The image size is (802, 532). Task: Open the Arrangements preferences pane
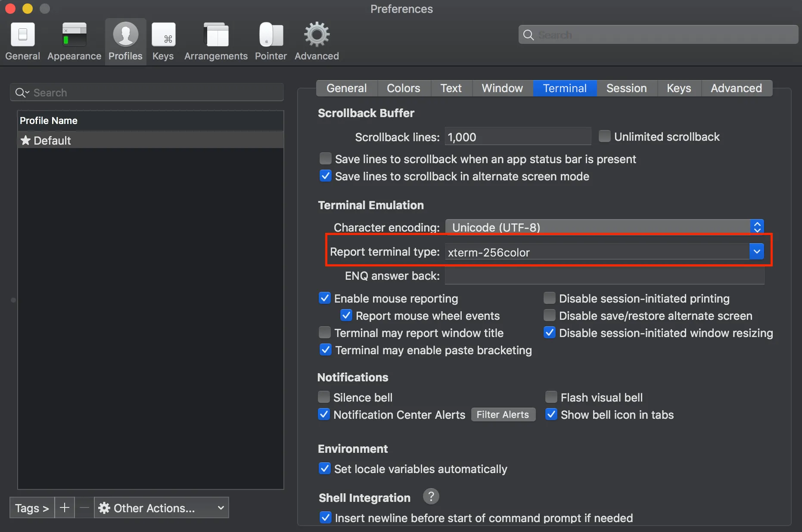[x=216, y=41]
